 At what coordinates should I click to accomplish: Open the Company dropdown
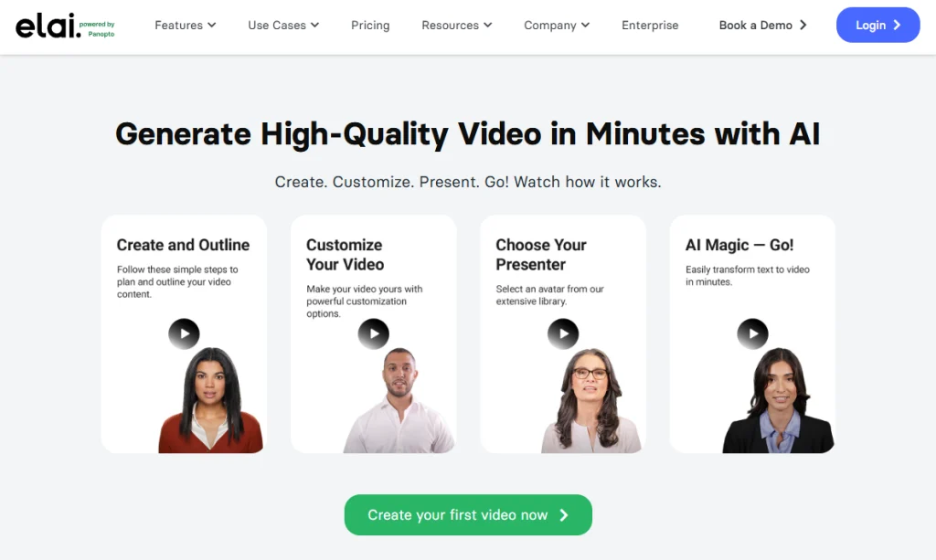557,25
